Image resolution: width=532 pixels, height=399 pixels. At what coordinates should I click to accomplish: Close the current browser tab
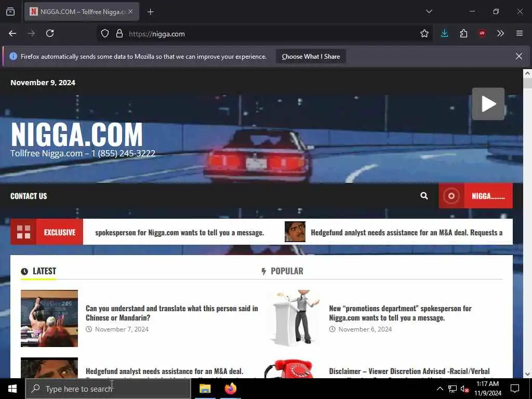[x=130, y=11]
